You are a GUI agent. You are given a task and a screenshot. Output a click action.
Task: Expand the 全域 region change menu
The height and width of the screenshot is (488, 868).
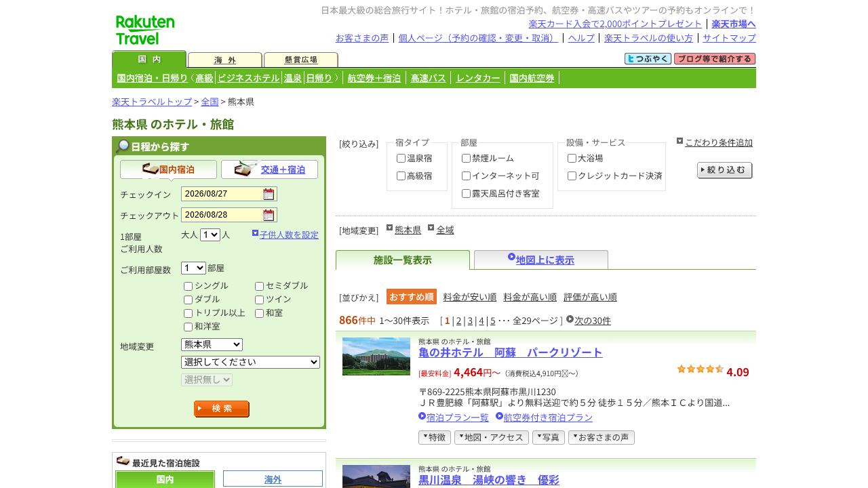[445, 230]
